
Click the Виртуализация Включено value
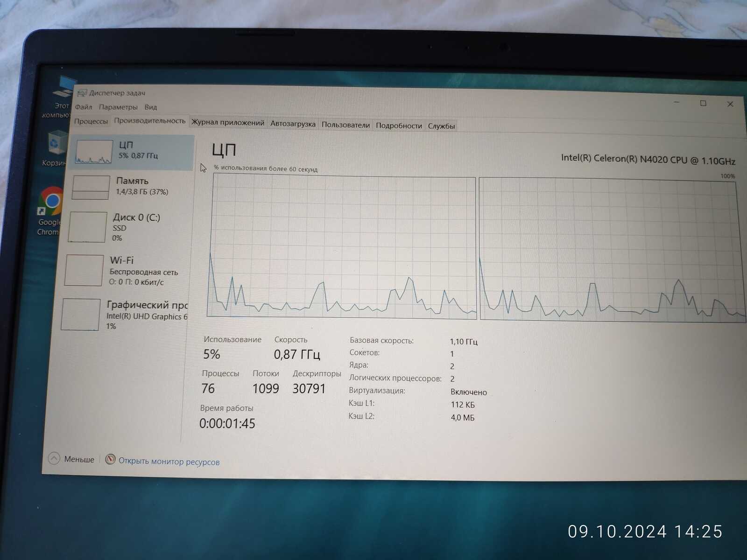click(469, 392)
